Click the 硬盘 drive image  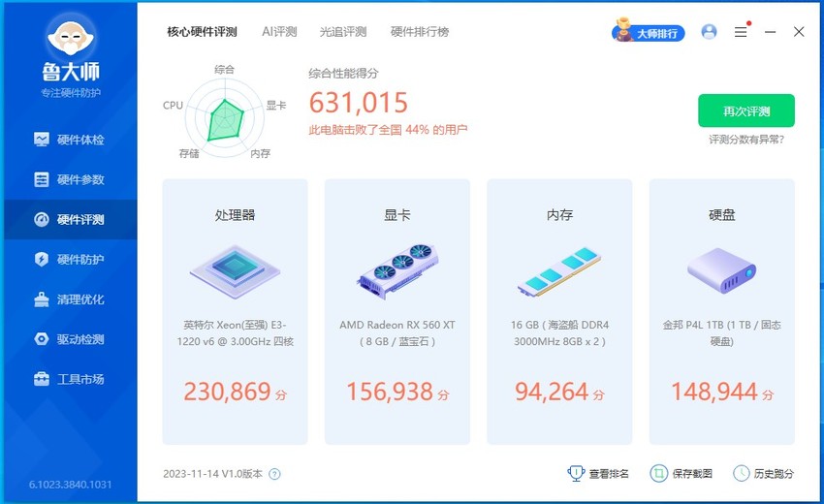coord(721,270)
